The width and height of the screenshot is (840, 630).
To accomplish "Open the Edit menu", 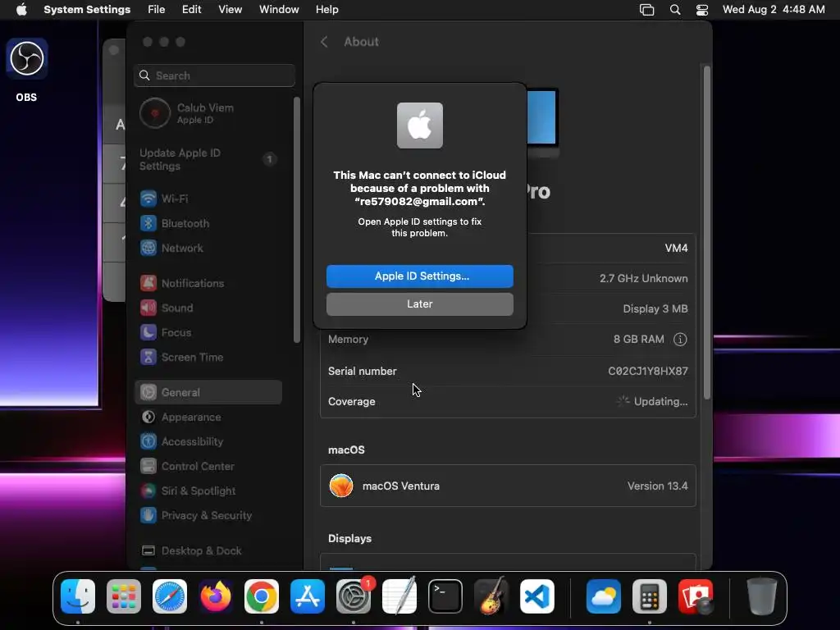I will click(x=191, y=10).
